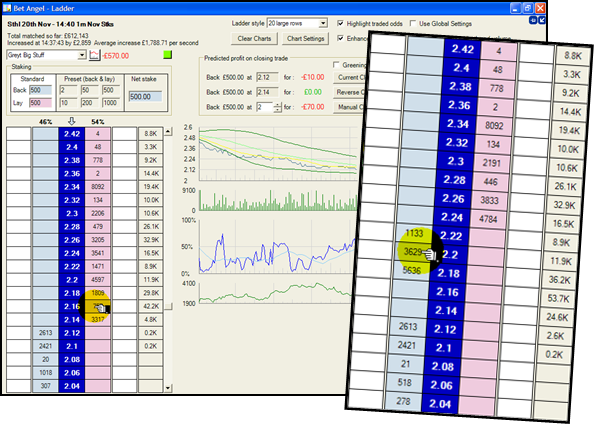Decrease the third Back odds with the stepper down arrow
This screenshot has height=424, width=594.
(x=277, y=110)
